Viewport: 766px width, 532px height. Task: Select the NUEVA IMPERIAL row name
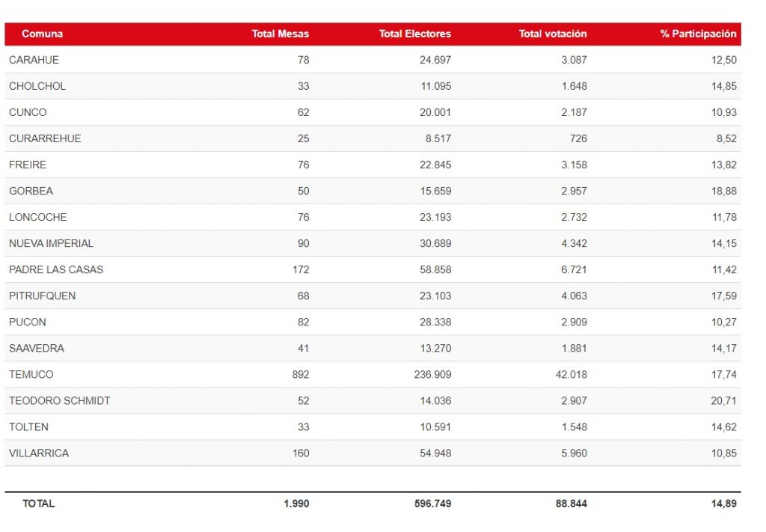coord(51,244)
